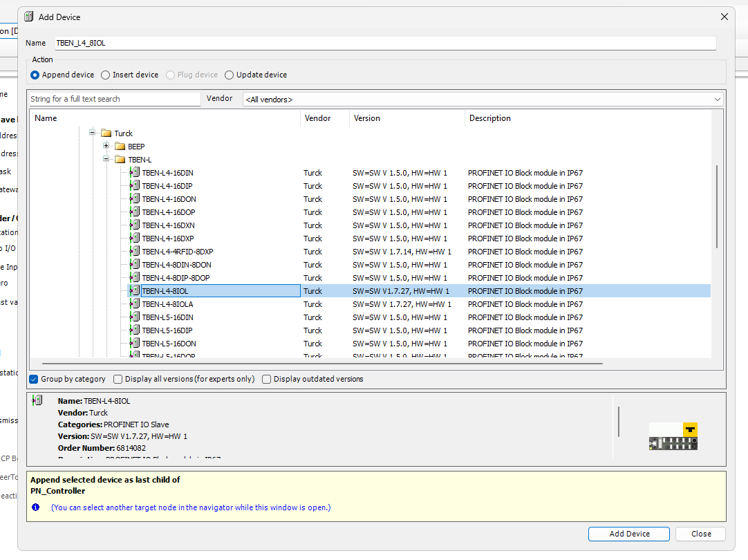Click the TBEN-L4-16DIN device icon

click(135, 173)
